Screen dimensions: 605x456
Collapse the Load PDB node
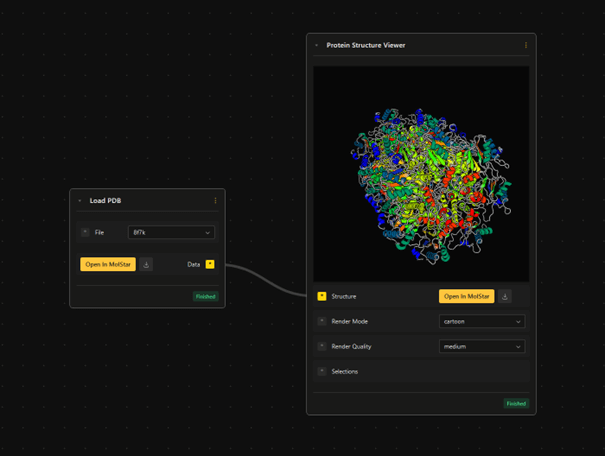click(80, 201)
